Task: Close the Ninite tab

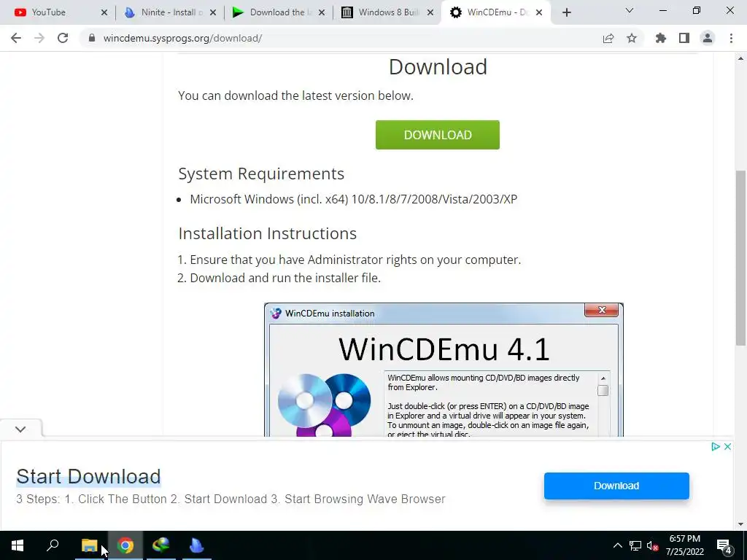Action: coord(213,12)
